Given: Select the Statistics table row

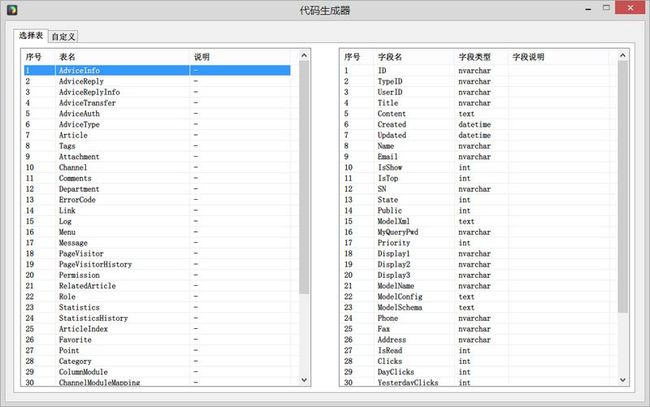Looking at the screenshot, I should pyautogui.click(x=157, y=308).
